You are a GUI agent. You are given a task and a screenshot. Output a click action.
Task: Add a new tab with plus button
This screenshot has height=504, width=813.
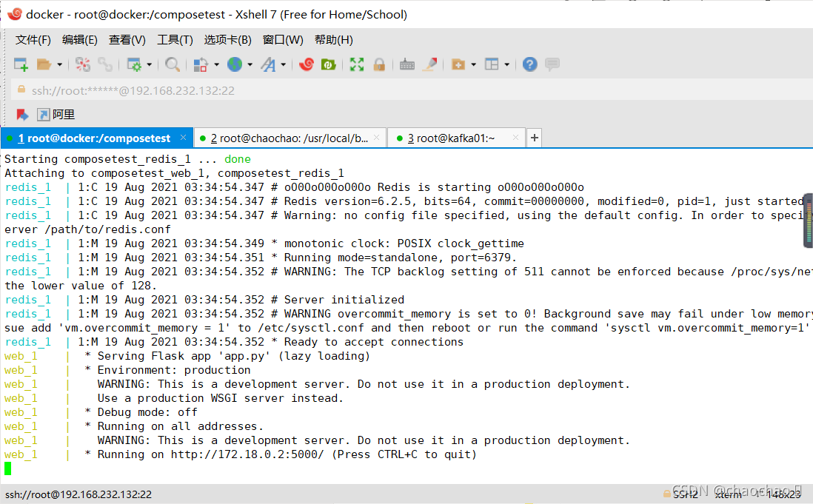click(535, 138)
